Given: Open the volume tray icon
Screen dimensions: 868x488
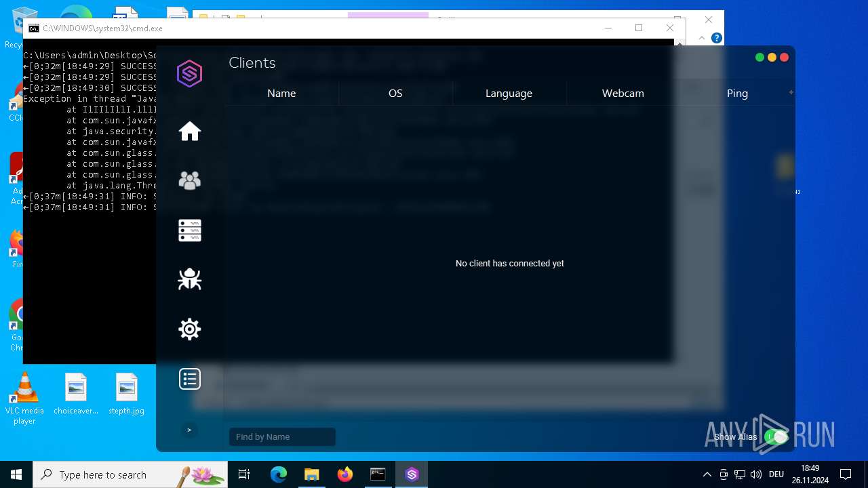Looking at the screenshot, I should (756, 474).
